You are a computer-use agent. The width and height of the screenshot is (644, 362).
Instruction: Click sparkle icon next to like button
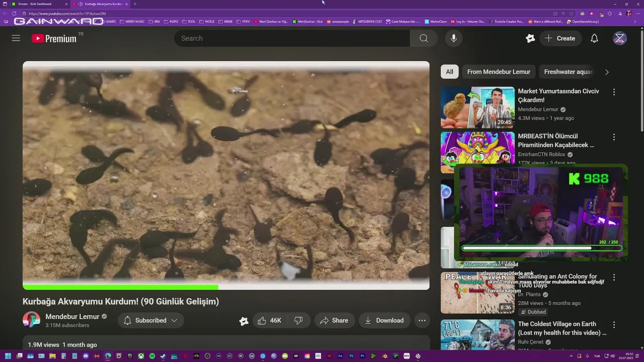[244, 321]
